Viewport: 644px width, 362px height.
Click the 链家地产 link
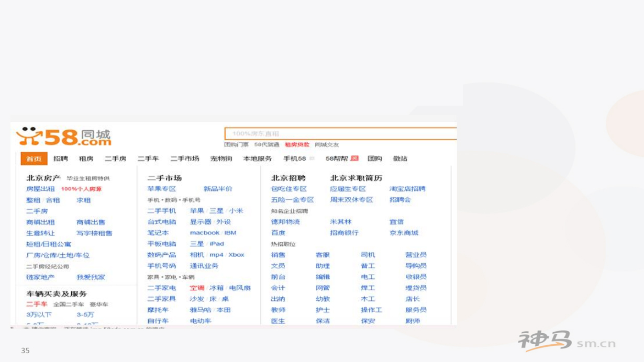click(x=41, y=277)
